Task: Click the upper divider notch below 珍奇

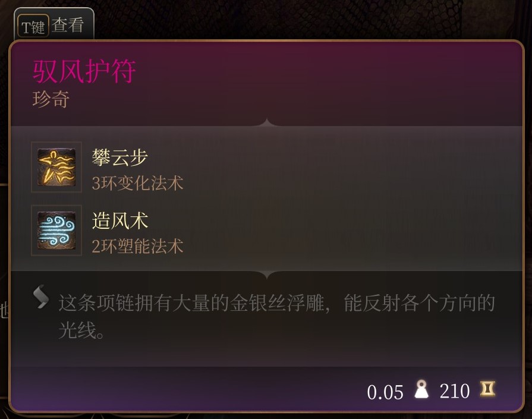Action: click(267, 123)
